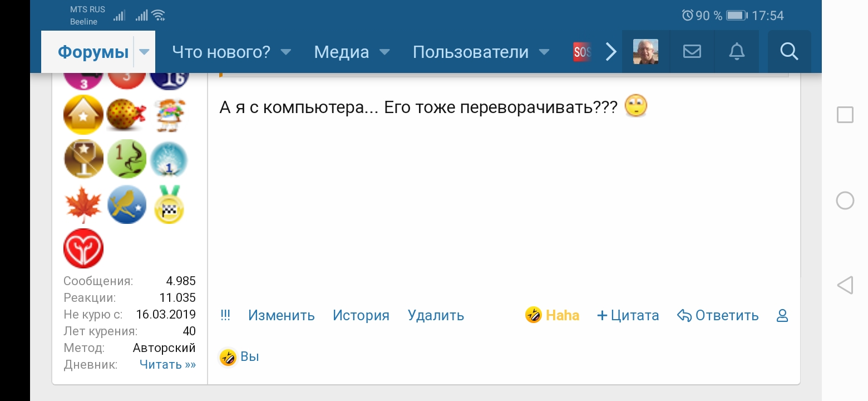This screenshot has height=401, width=868.
Task: Open notifications bell icon
Action: pyautogui.click(x=737, y=52)
